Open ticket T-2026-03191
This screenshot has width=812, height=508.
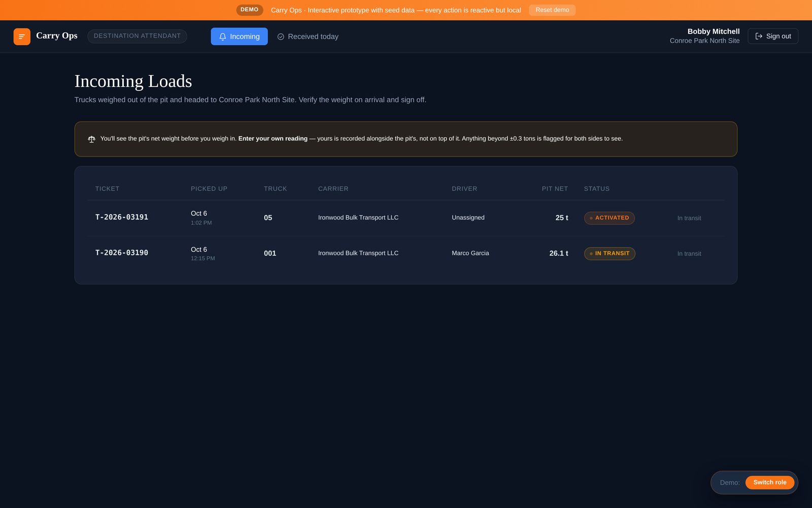(122, 217)
